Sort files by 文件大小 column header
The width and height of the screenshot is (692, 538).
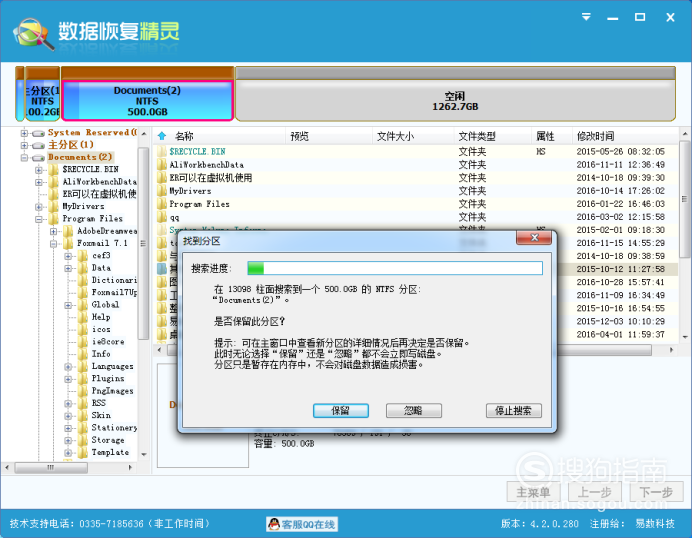pos(395,136)
